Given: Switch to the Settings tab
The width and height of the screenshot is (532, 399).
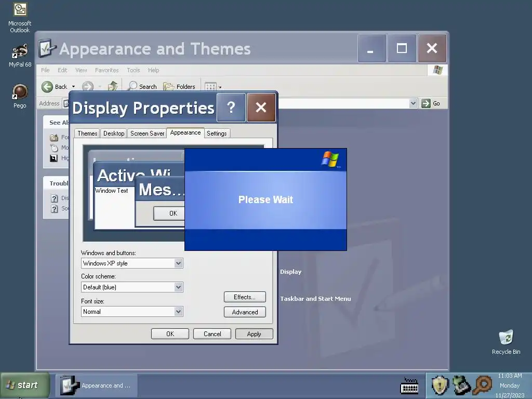Looking at the screenshot, I should tap(217, 134).
